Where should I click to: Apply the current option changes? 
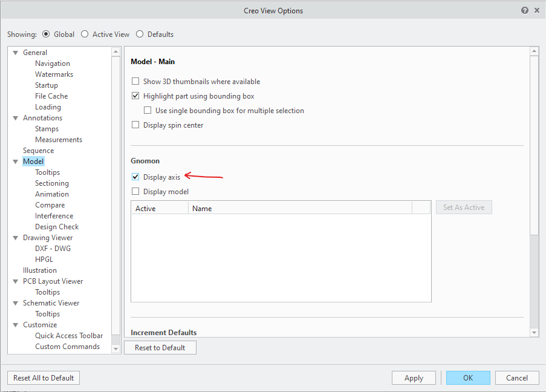coord(414,377)
